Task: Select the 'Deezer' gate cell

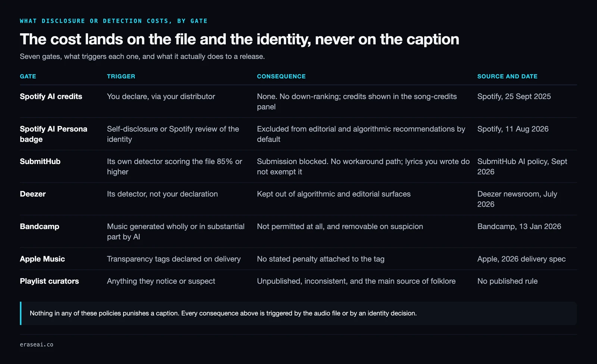Action: click(x=33, y=194)
